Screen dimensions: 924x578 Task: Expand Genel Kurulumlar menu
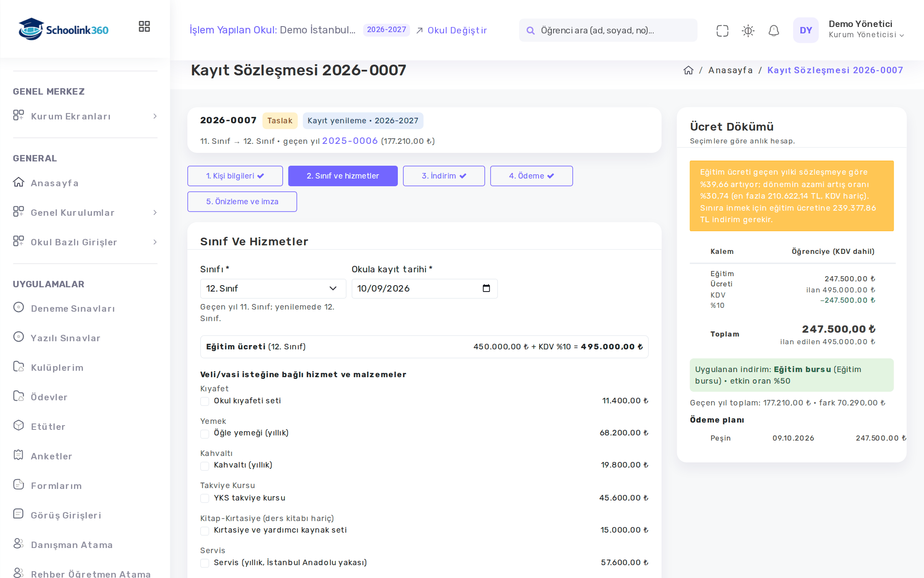click(85, 212)
